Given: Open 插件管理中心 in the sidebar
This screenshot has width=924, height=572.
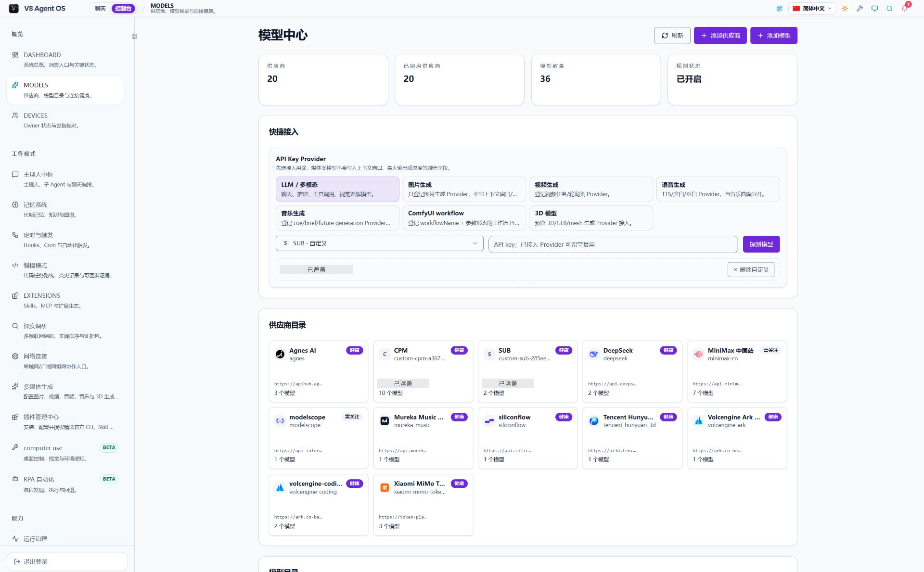Looking at the screenshot, I should [65, 422].
